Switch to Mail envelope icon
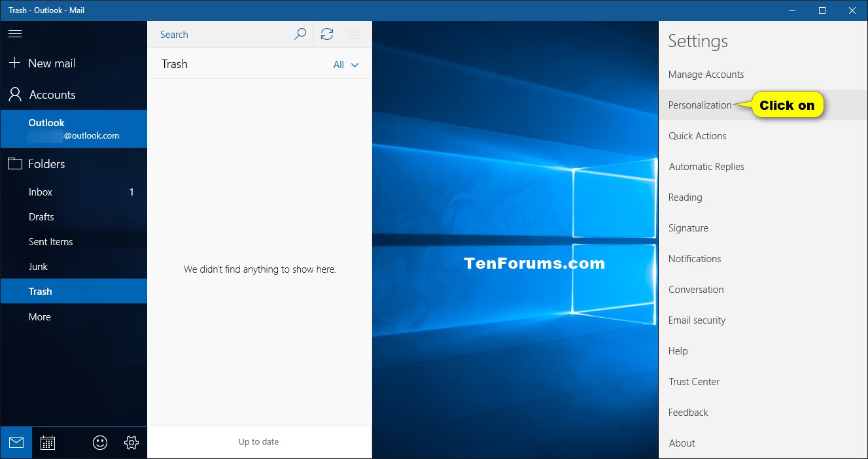 pos(16,443)
